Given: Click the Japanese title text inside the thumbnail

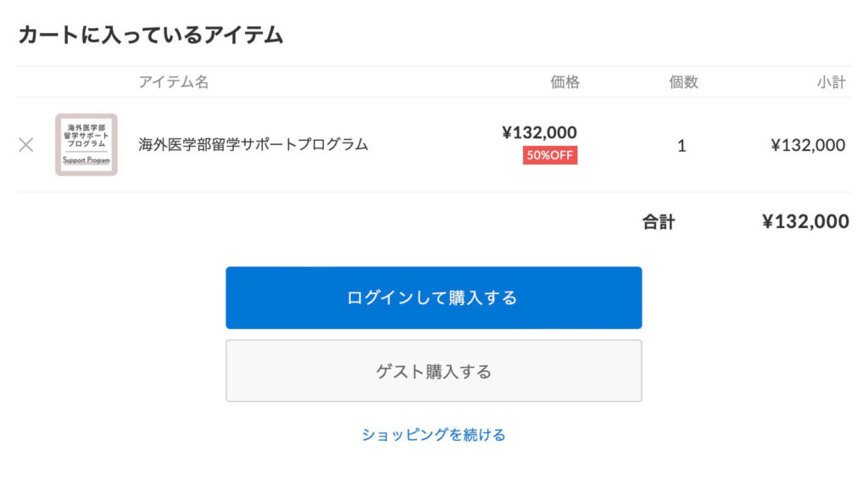Looking at the screenshot, I should [x=86, y=136].
